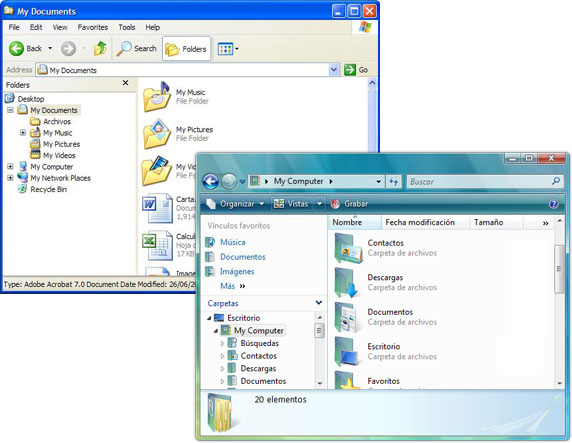
Task: Select the My Pictures folder icon
Action: coord(157,134)
